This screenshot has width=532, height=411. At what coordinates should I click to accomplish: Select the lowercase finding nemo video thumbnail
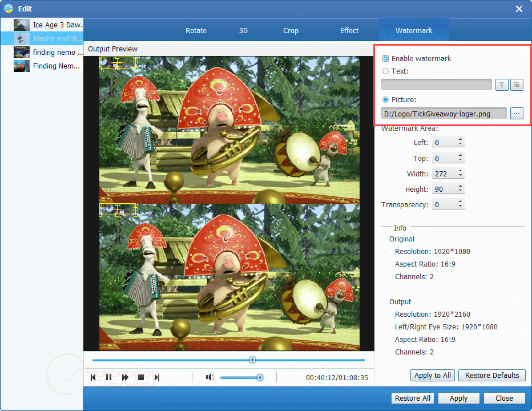(21, 52)
